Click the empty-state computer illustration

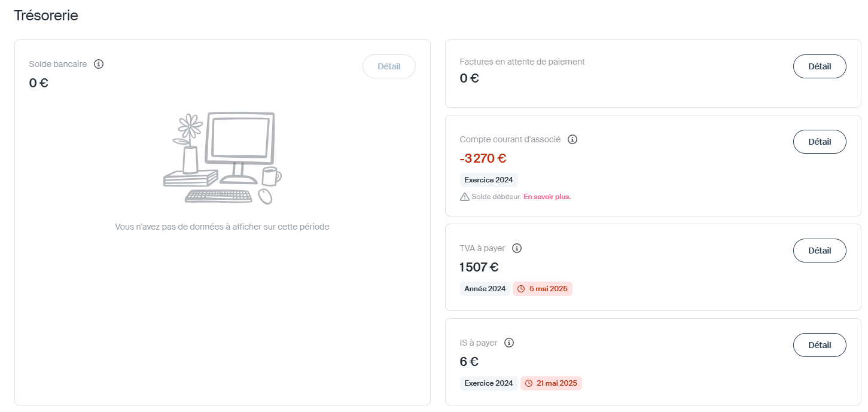pyautogui.click(x=222, y=158)
